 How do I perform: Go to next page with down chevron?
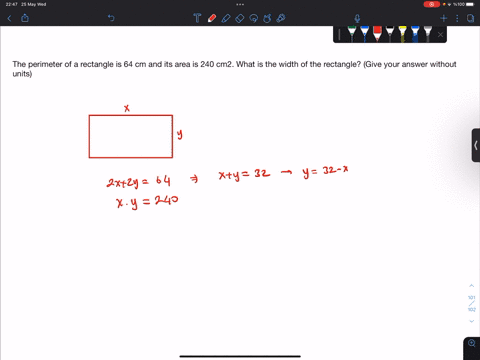[x=471, y=321]
